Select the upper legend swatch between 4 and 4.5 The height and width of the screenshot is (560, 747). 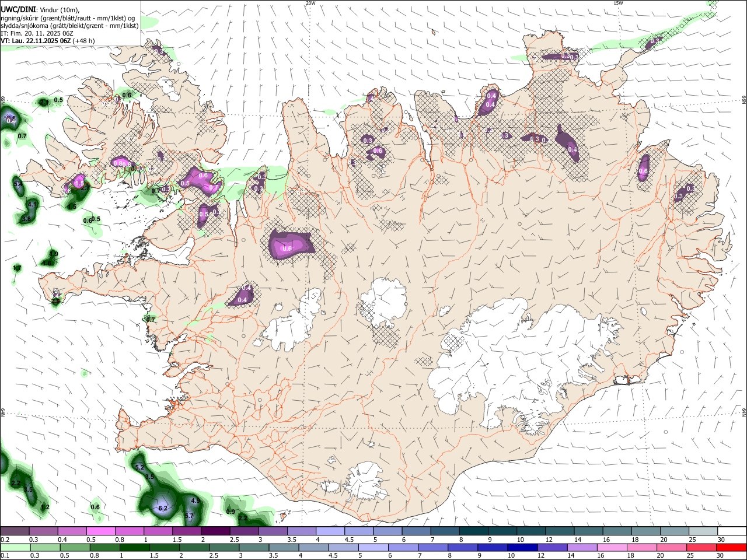coord(330,531)
